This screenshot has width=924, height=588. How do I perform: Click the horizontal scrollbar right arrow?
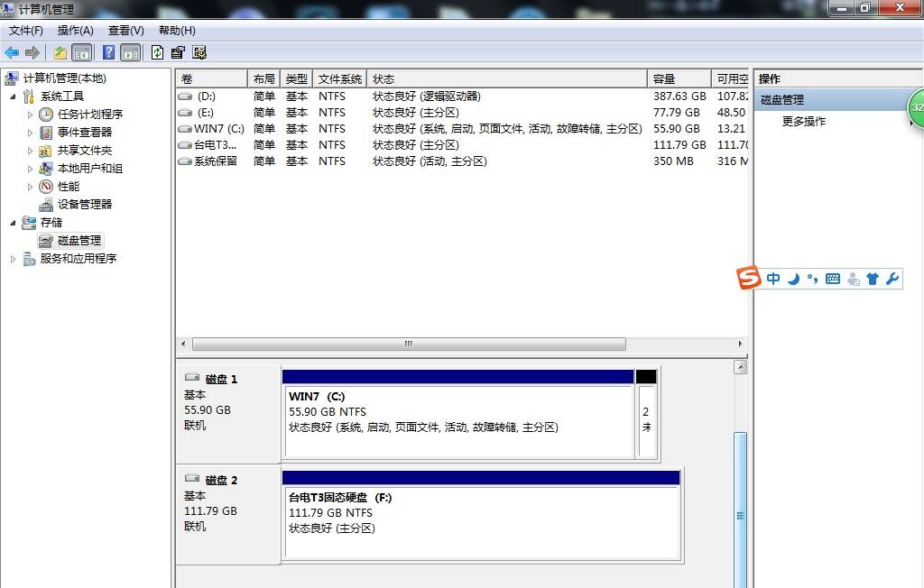(x=740, y=344)
